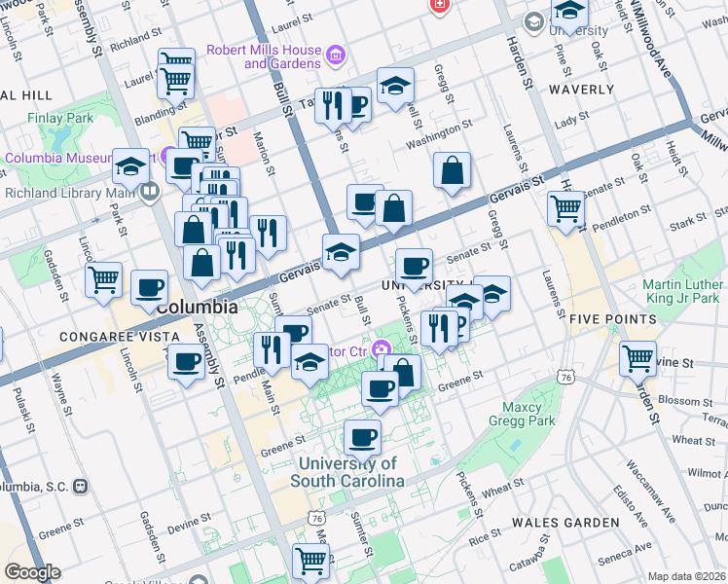
Task: Select the shopping bag marker next to the Bull St coffee marker
Action: pos(394,208)
